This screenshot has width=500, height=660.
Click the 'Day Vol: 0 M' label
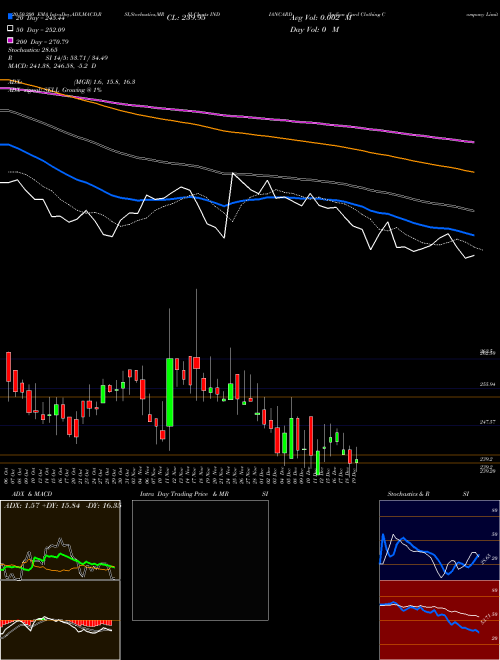[314, 30]
